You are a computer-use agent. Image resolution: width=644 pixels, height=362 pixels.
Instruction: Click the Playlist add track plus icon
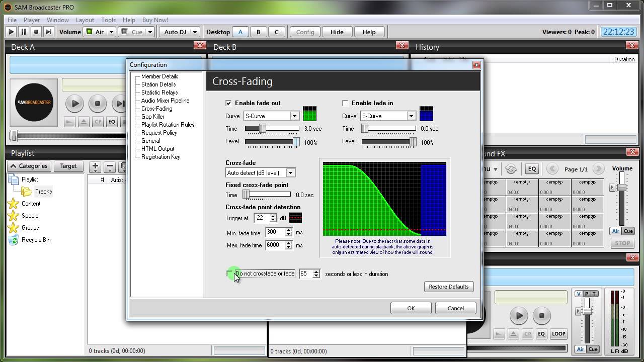click(95, 166)
